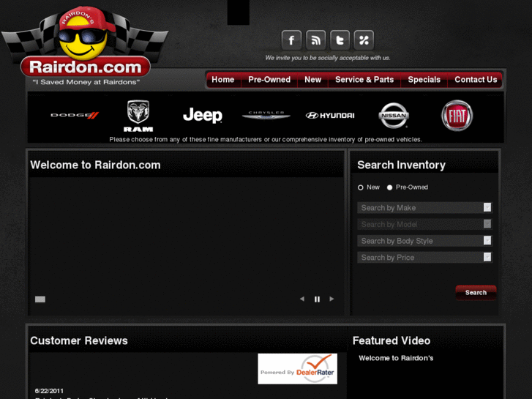The height and width of the screenshot is (399, 532).
Task: Open the Search by Model dropdown
Action: (x=424, y=224)
